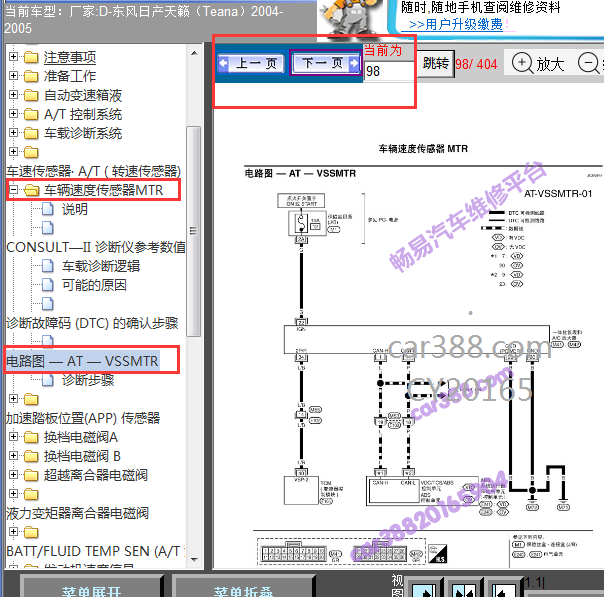Image resolution: width=604 pixels, height=597 pixels.
Task: Select 加速踏板位置(APP) 传感器 entry
Action: click(83, 418)
